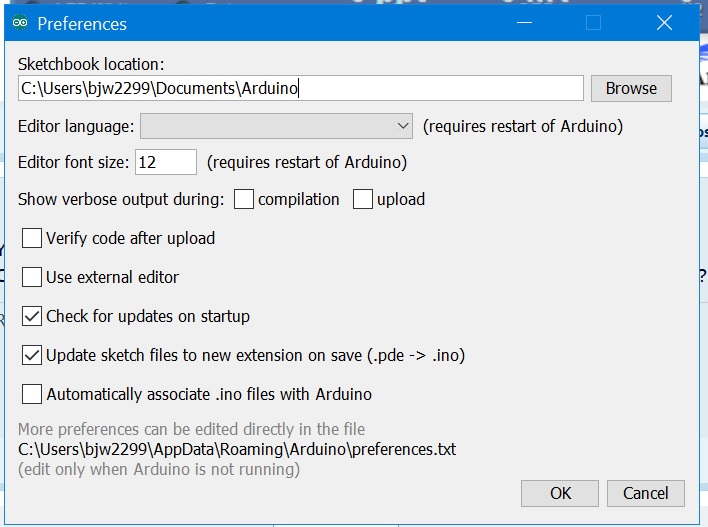Cancel the Preferences dialog
Image resolution: width=708 pixels, height=527 pixels.
click(x=646, y=493)
